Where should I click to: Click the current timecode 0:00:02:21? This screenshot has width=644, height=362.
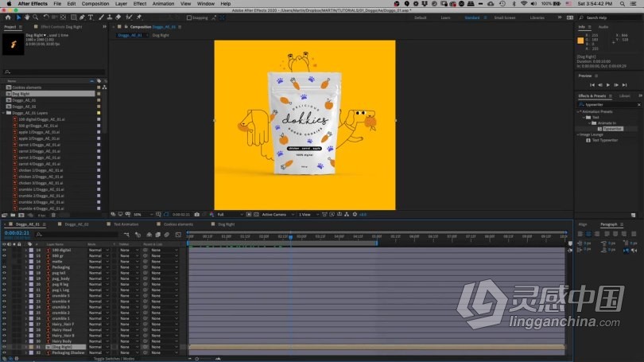click(17, 233)
